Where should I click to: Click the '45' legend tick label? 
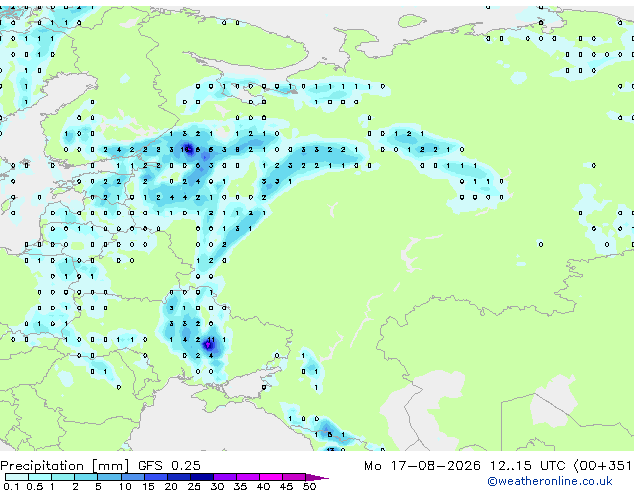tap(286, 486)
